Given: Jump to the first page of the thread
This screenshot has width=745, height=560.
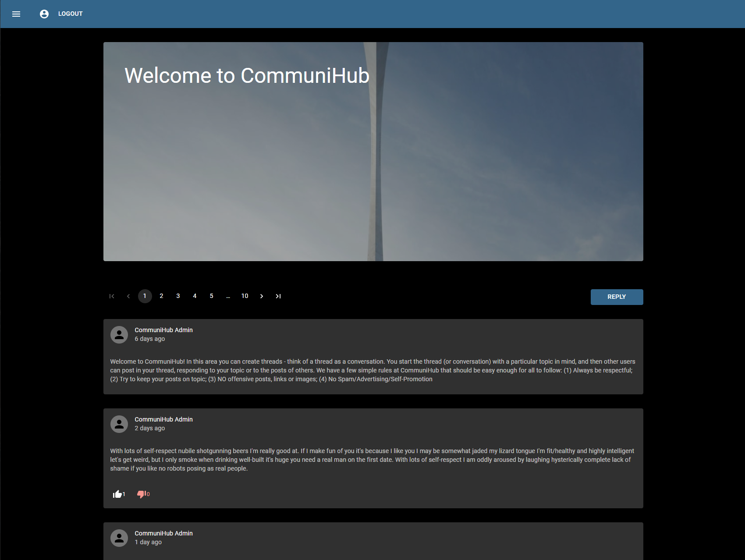Looking at the screenshot, I should click(111, 296).
